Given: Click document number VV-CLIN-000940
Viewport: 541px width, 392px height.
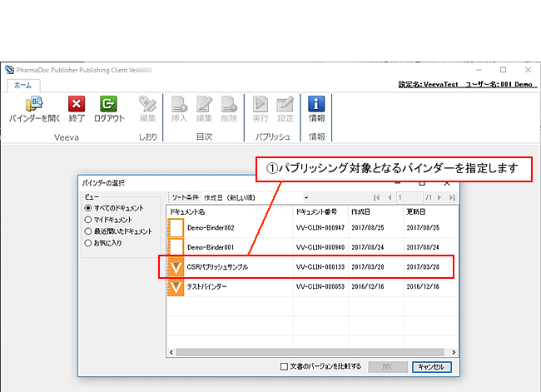Looking at the screenshot, I should coord(320,247).
